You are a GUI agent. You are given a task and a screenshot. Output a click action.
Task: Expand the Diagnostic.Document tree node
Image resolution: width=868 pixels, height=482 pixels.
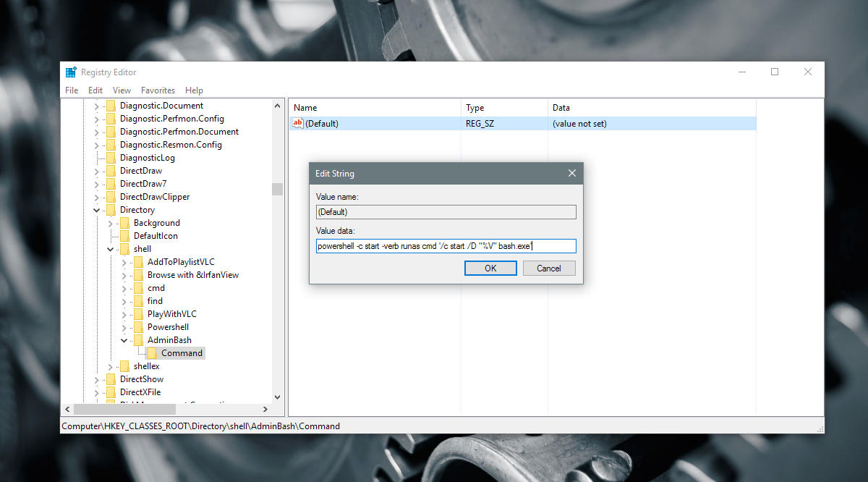96,106
